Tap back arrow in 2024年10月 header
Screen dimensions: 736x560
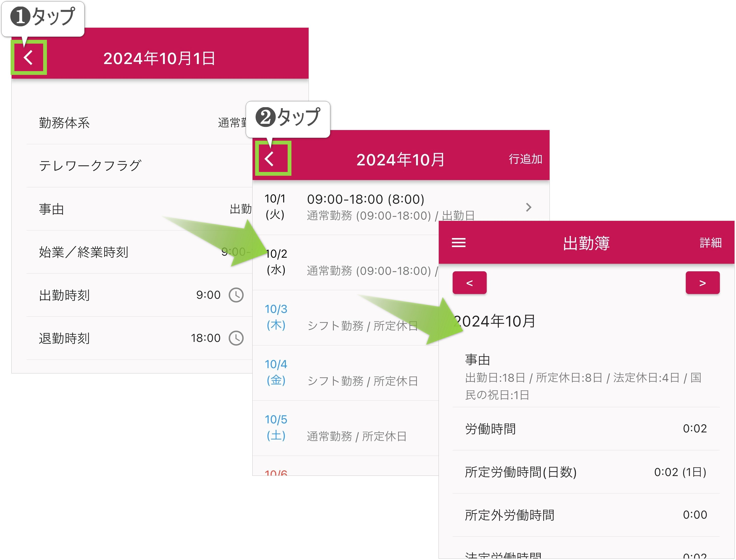coord(269,159)
